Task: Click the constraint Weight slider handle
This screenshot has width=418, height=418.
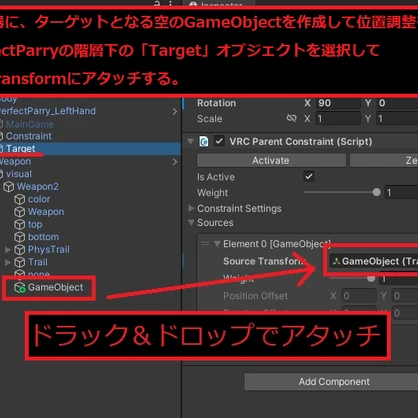Action: pyautogui.click(x=377, y=192)
